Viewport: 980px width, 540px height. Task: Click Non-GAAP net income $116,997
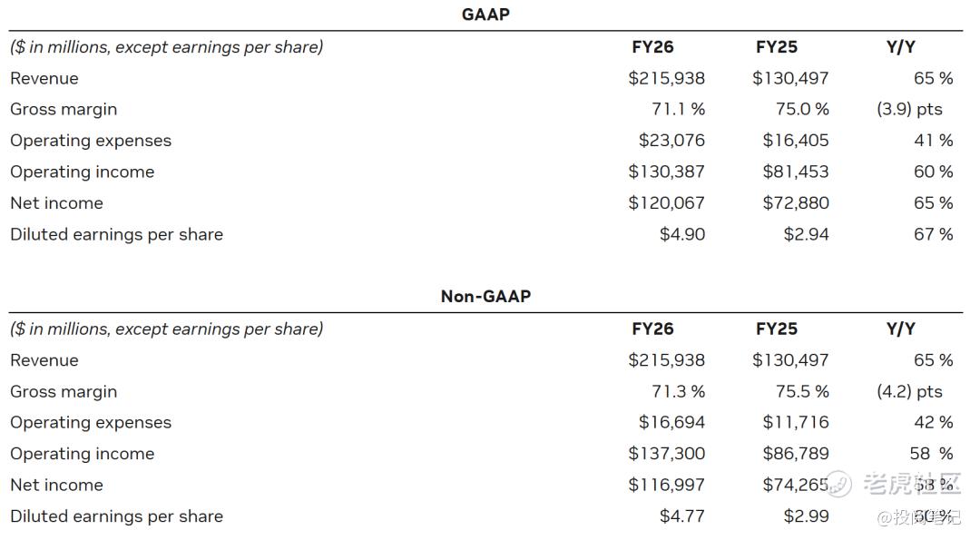tap(666, 486)
